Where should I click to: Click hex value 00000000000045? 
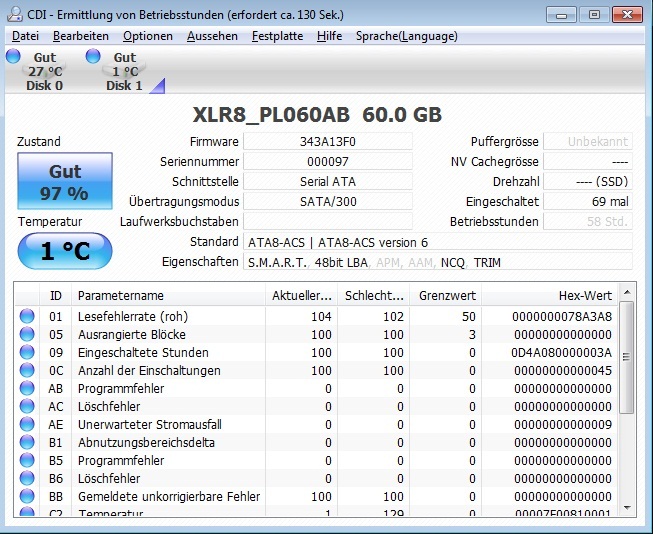coord(563,370)
